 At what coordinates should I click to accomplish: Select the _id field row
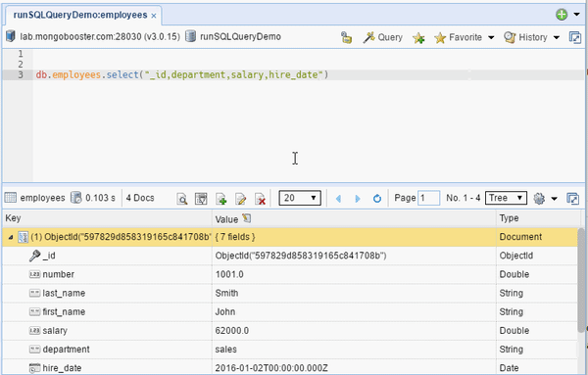click(x=290, y=256)
